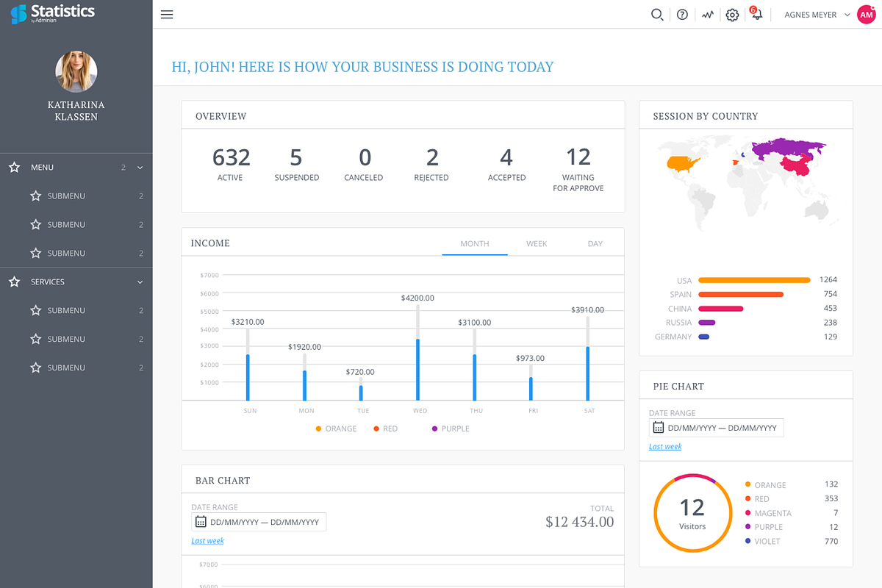Toggle the Red legend item under Income chart
Viewport: 882px width, 588px height.
pos(385,429)
